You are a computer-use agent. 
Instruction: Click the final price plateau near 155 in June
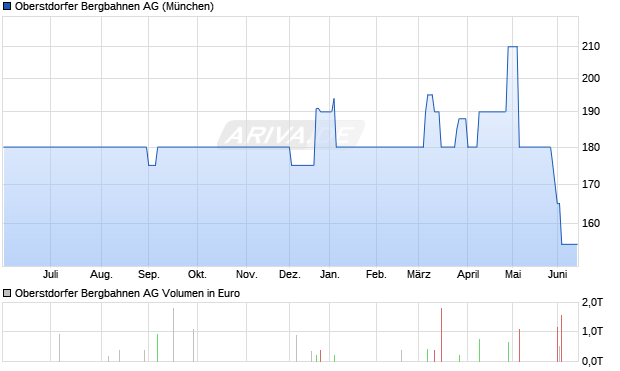(x=569, y=244)
